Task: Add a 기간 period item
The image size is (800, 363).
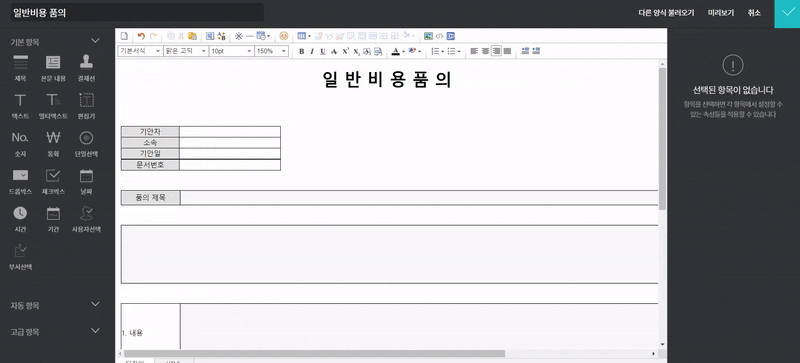Action: pyautogui.click(x=53, y=219)
